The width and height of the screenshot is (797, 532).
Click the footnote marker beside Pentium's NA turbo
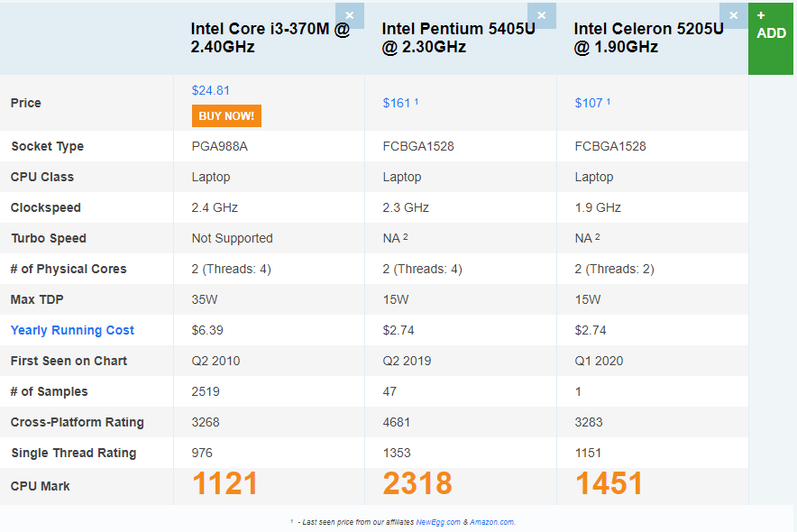pyautogui.click(x=406, y=237)
